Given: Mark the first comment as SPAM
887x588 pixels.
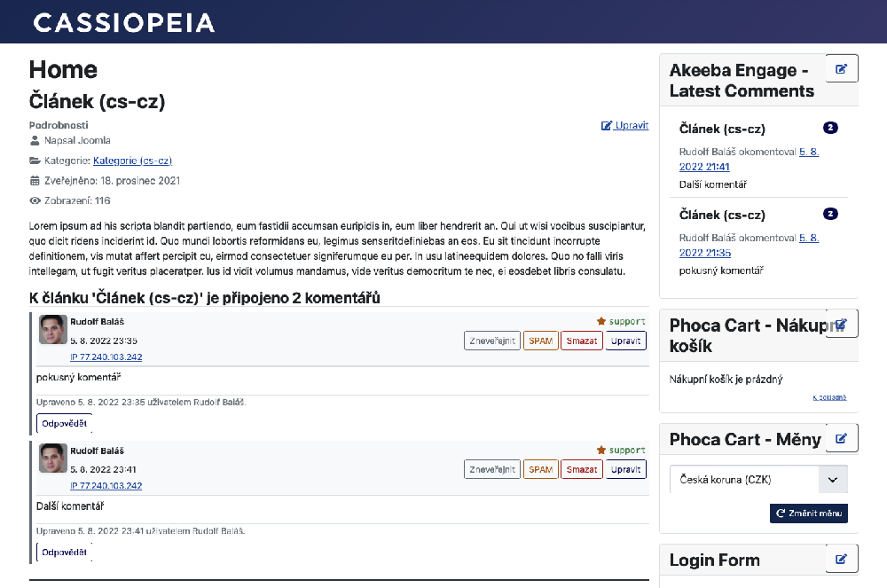Looking at the screenshot, I should (x=540, y=341).
